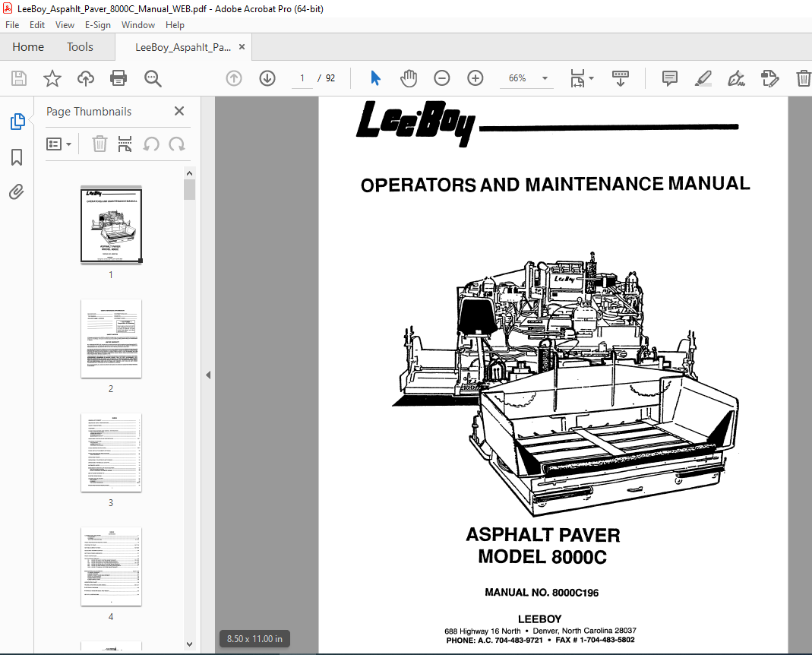This screenshot has width=812, height=655.
Task: Activate the Hand pan tool
Action: click(409, 78)
